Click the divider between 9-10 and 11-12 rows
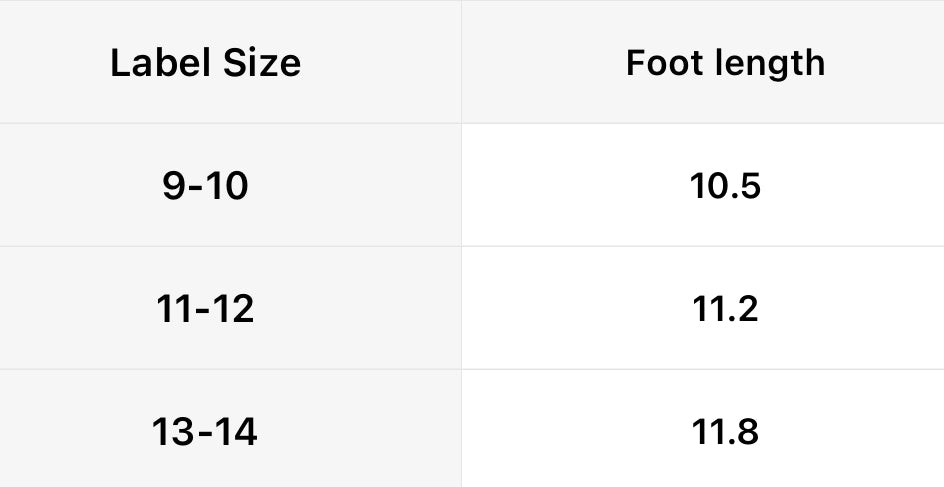Screen dimensions: 944x487 click(x=472, y=246)
